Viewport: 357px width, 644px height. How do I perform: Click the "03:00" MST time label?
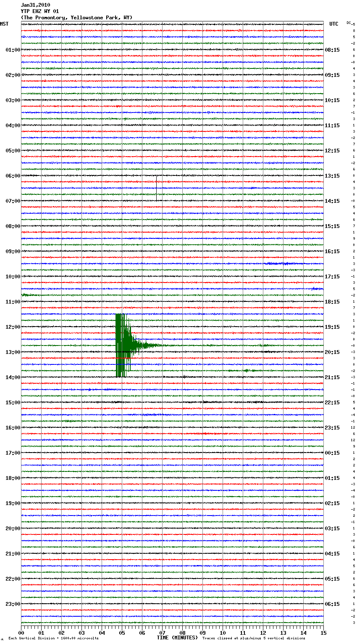click(x=13, y=100)
